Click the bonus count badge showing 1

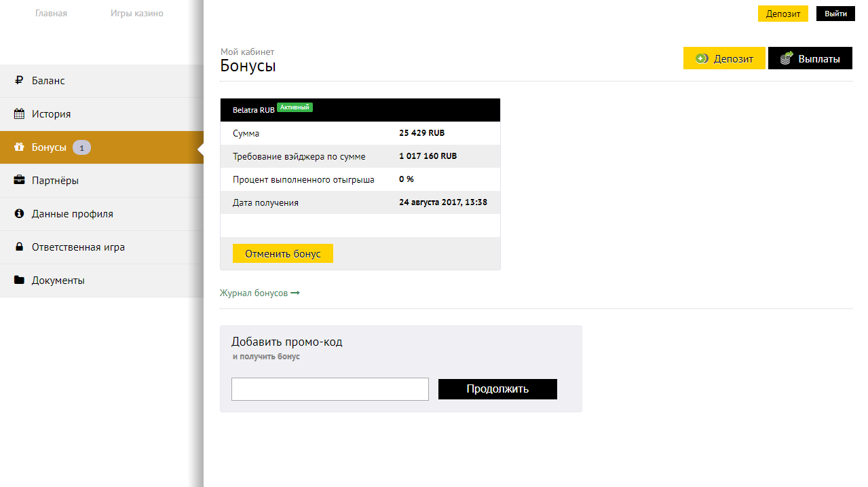point(81,147)
